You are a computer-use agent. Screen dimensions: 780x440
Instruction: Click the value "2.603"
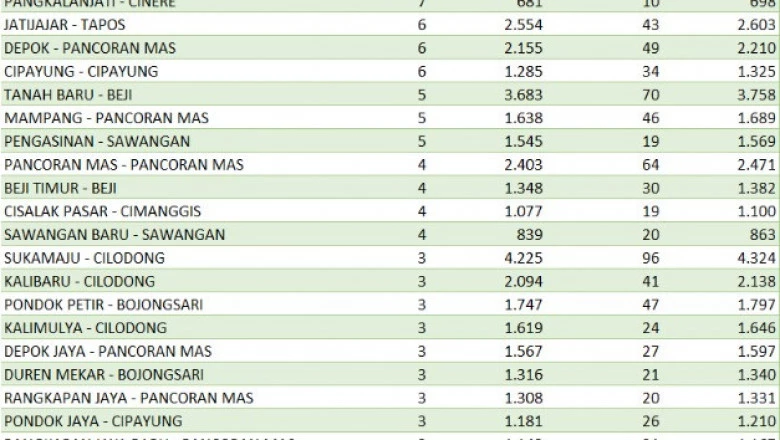pos(757,24)
